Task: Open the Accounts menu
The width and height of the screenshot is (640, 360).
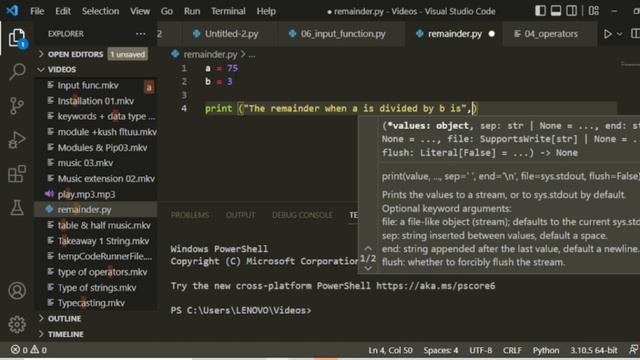Action: pyautogui.click(x=17, y=291)
